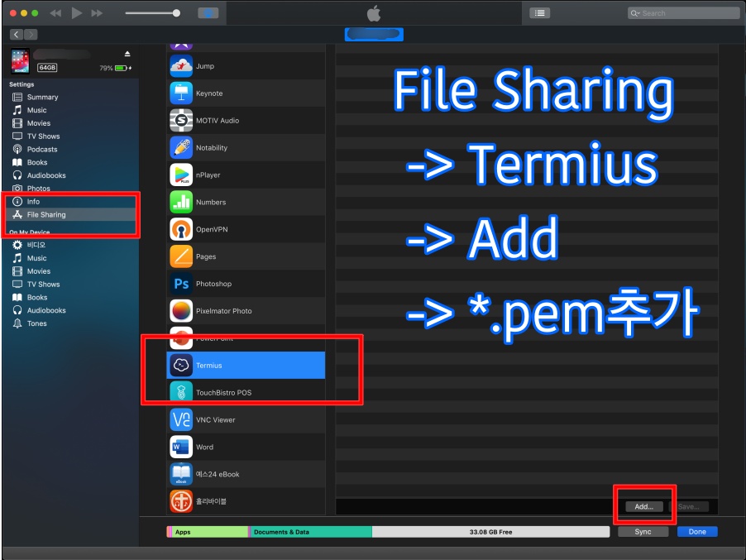Click the Save... button

(688, 507)
